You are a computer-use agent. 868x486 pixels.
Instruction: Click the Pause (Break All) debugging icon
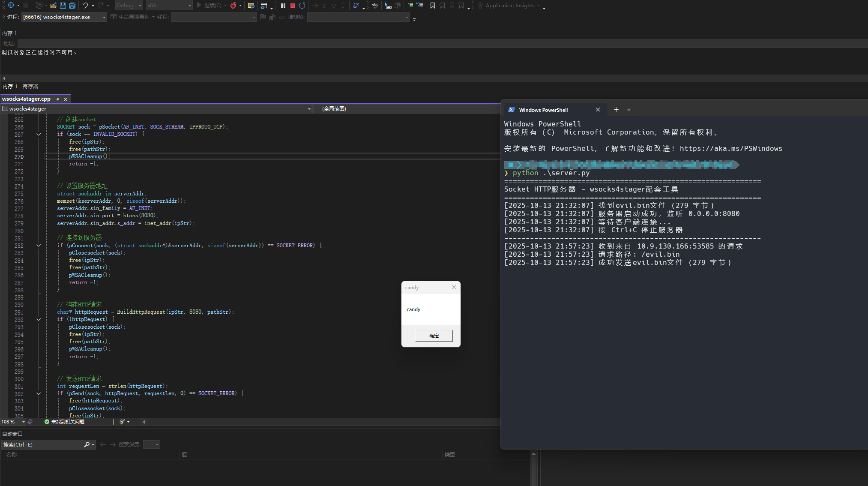tap(283, 6)
